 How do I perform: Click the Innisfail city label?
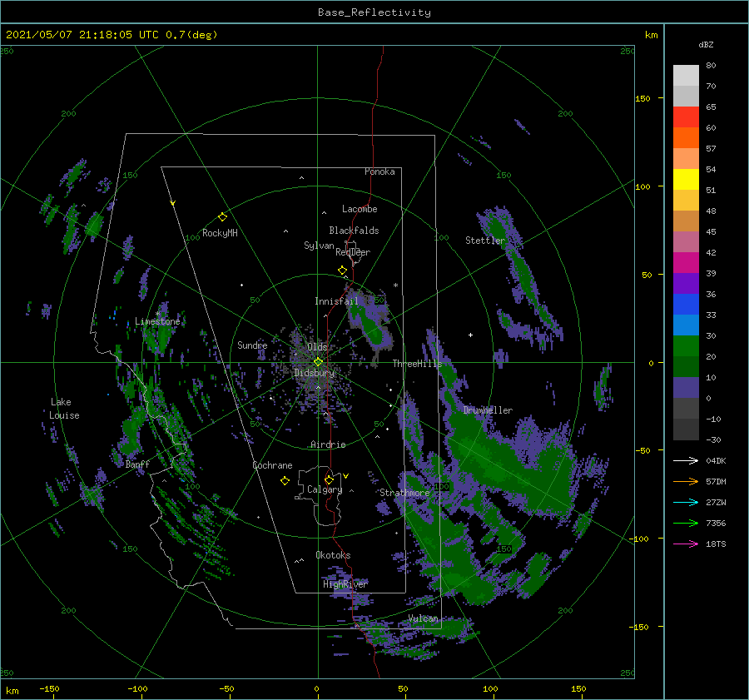(x=336, y=301)
